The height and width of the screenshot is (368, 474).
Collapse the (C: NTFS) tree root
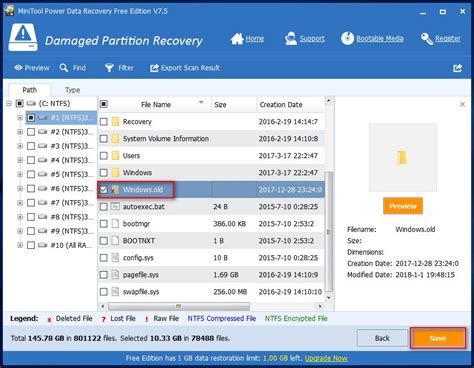[9, 104]
